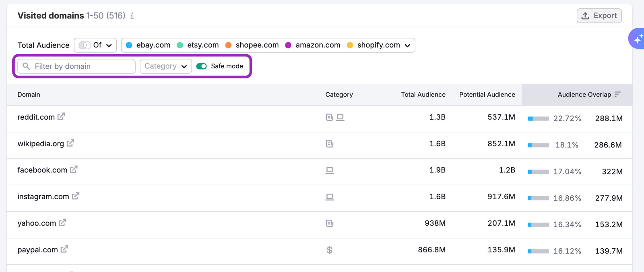Image resolution: width=644 pixels, height=272 pixels.
Task: Expand the competitor domains dropdown arrow
Action: click(x=407, y=45)
